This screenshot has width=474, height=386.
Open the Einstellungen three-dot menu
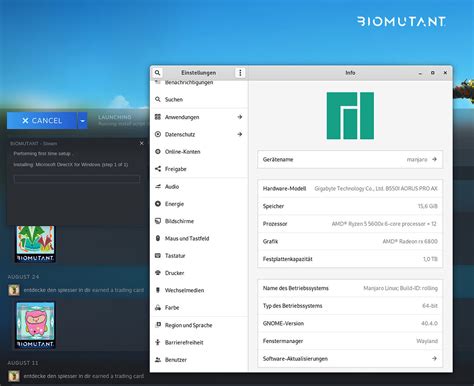(x=240, y=73)
